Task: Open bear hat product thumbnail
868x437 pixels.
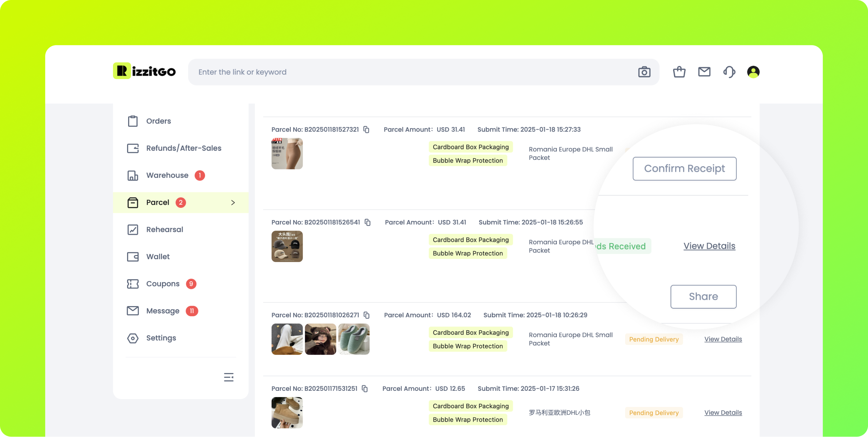Action: point(320,339)
